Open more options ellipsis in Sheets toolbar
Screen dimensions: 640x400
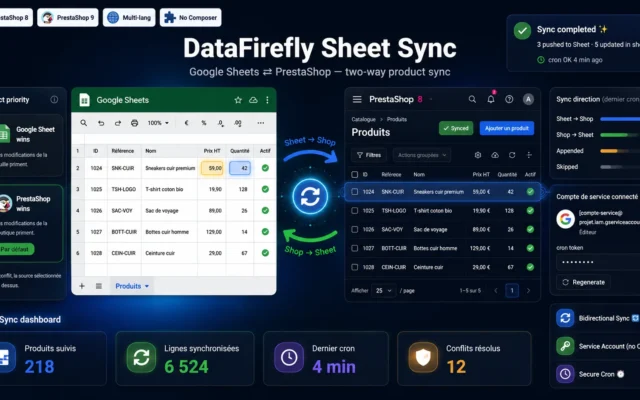[x=261, y=123]
